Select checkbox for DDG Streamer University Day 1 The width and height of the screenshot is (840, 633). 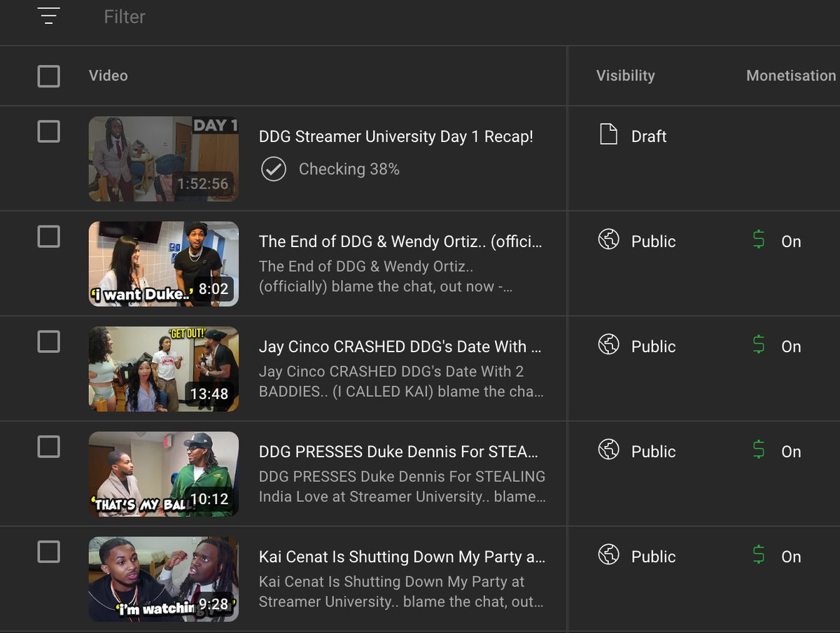(x=48, y=131)
